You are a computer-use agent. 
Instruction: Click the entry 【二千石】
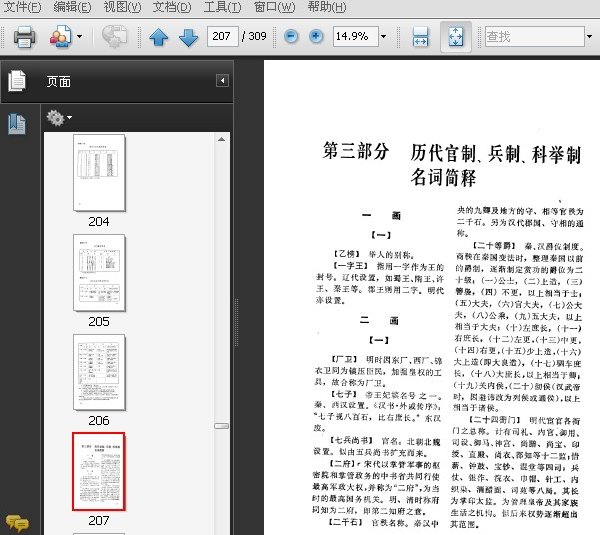[x=345, y=522]
